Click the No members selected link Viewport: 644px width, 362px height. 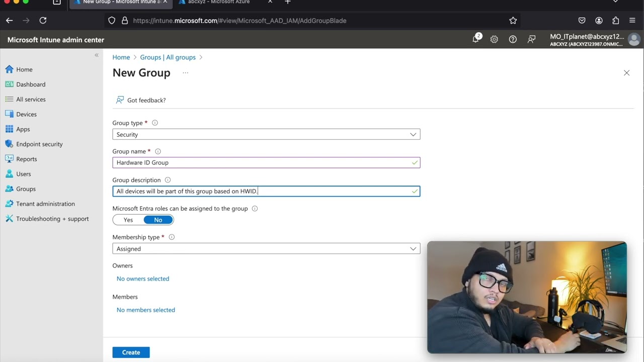click(146, 310)
